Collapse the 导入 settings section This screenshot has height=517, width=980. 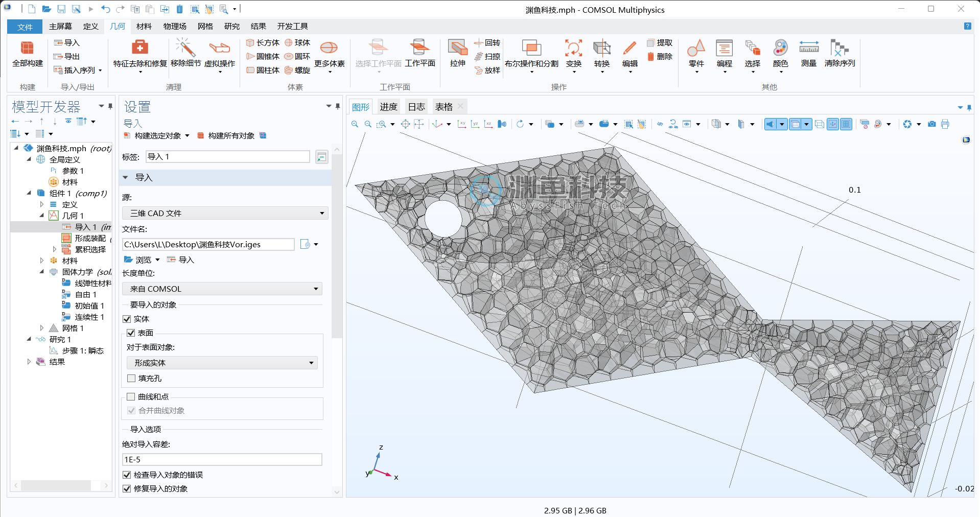pos(126,178)
